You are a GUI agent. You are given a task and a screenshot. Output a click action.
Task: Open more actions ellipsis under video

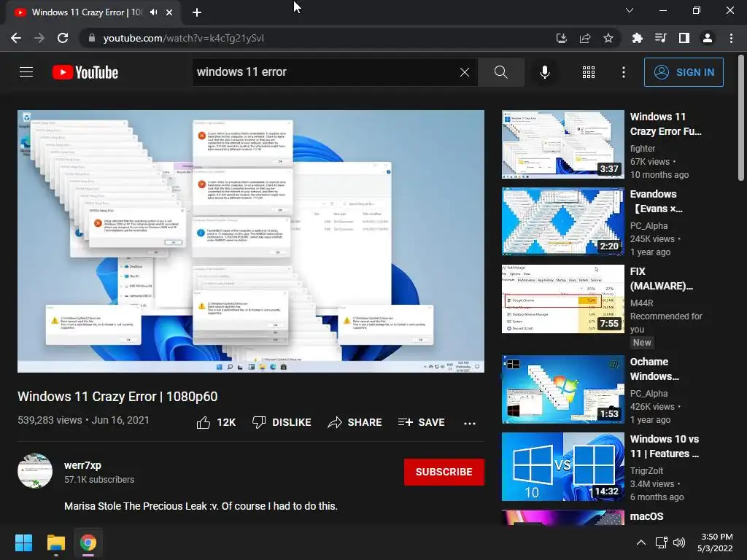coord(469,423)
